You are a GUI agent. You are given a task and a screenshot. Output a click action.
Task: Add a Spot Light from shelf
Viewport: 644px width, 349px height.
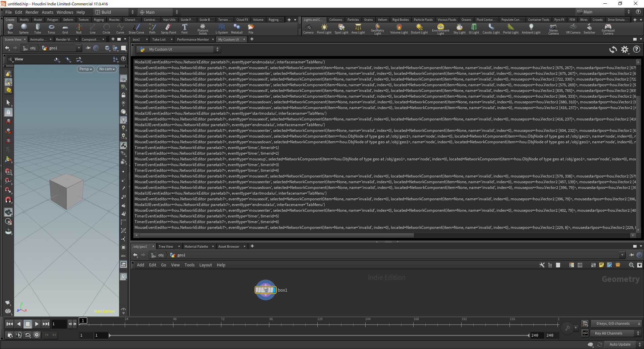point(341,29)
